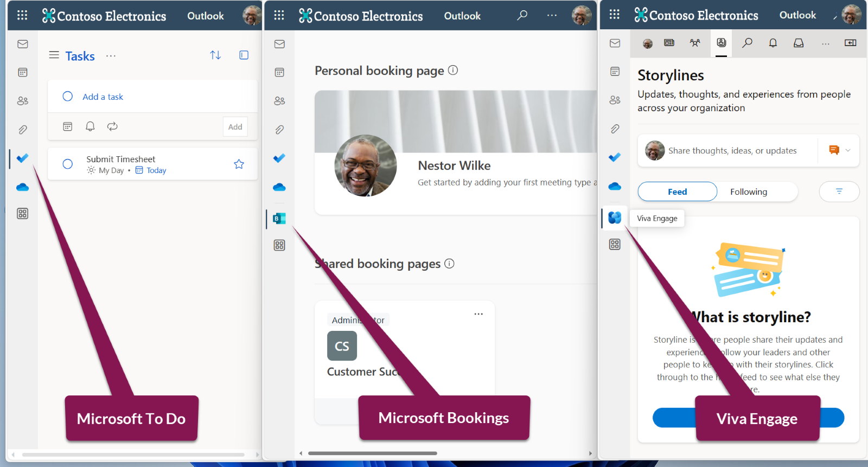Click horizontal scrollbar in Tasks window
The image size is (868, 467).
click(133, 455)
